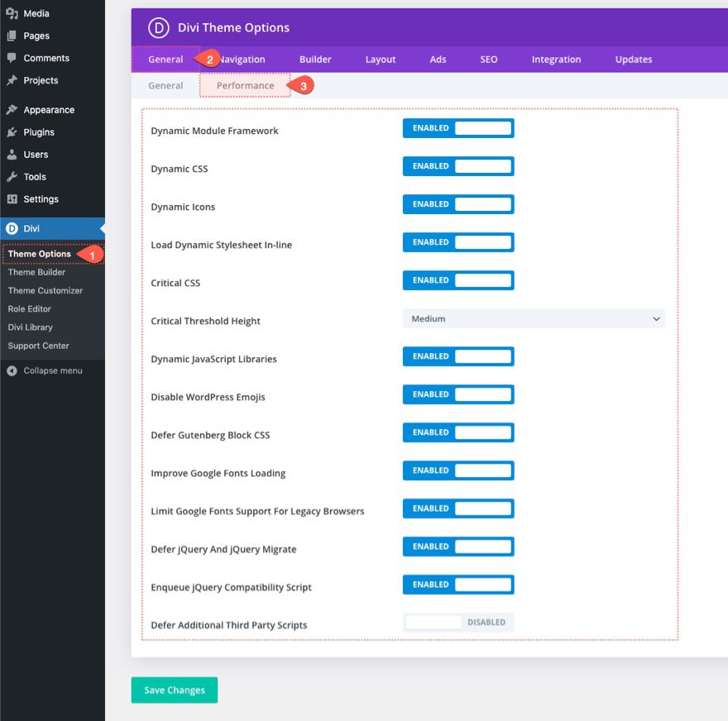Image resolution: width=728 pixels, height=721 pixels.
Task: Select Role Editor under Divi
Action: [30, 308]
